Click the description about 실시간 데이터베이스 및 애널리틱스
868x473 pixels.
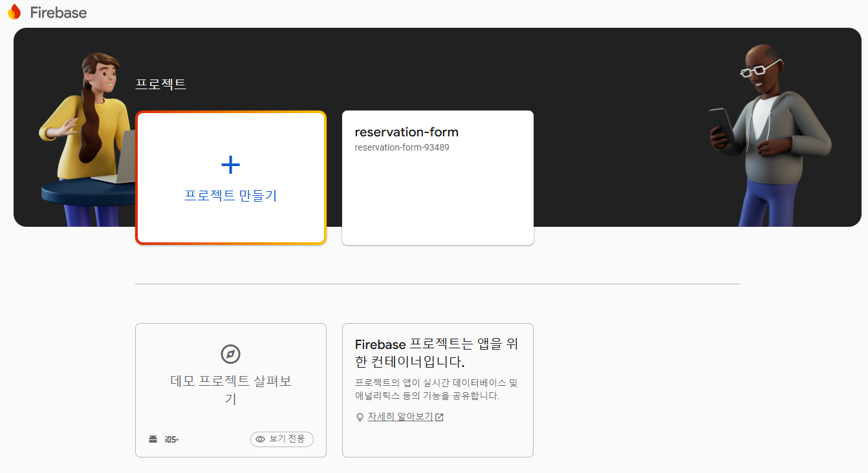pos(437,390)
